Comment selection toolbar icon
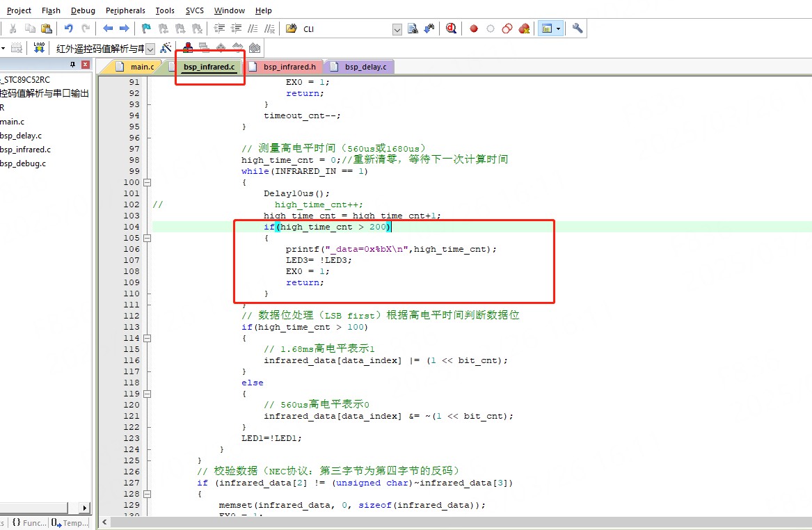The width and height of the screenshot is (812, 530). tap(253, 29)
